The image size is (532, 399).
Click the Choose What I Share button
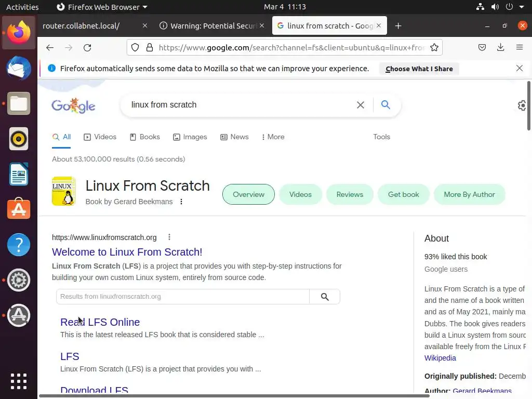pyautogui.click(x=419, y=69)
